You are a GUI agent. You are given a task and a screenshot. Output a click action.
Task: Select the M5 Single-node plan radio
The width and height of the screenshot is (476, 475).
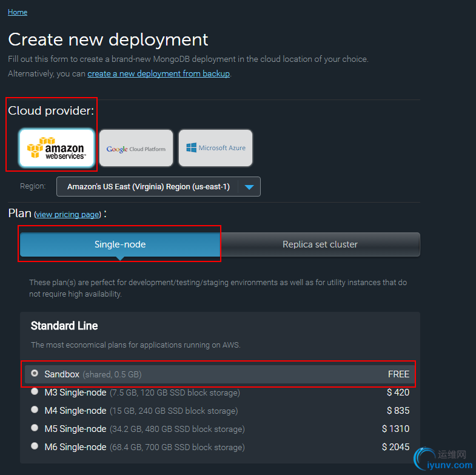click(x=35, y=428)
